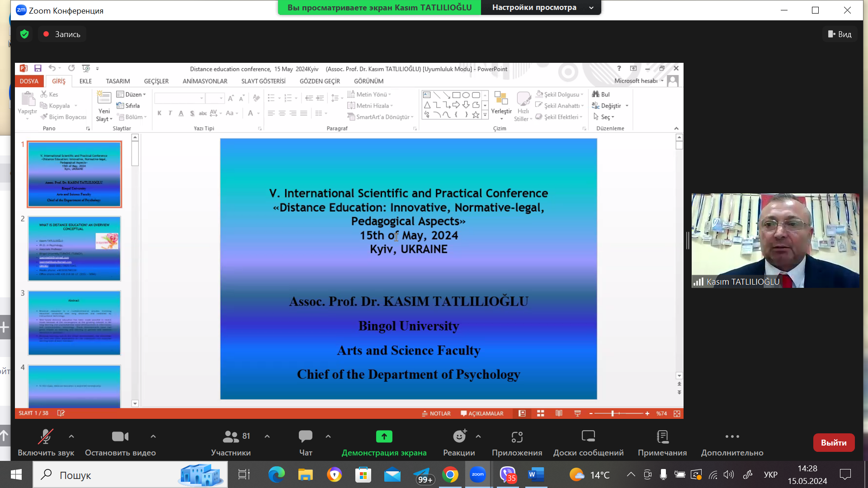The height and width of the screenshot is (488, 868).
Task: Open the Participants panel icon
Action: [x=231, y=436]
